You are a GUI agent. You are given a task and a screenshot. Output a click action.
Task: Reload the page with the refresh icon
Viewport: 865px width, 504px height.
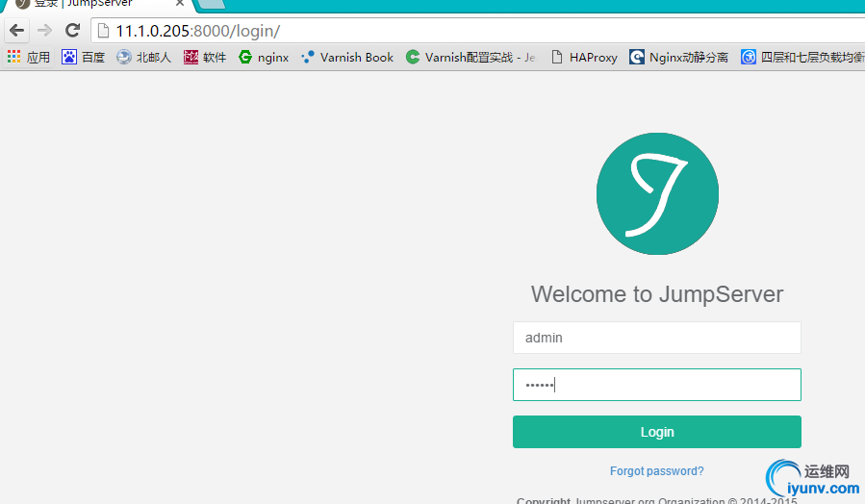pyautogui.click(x=72, y=31)
